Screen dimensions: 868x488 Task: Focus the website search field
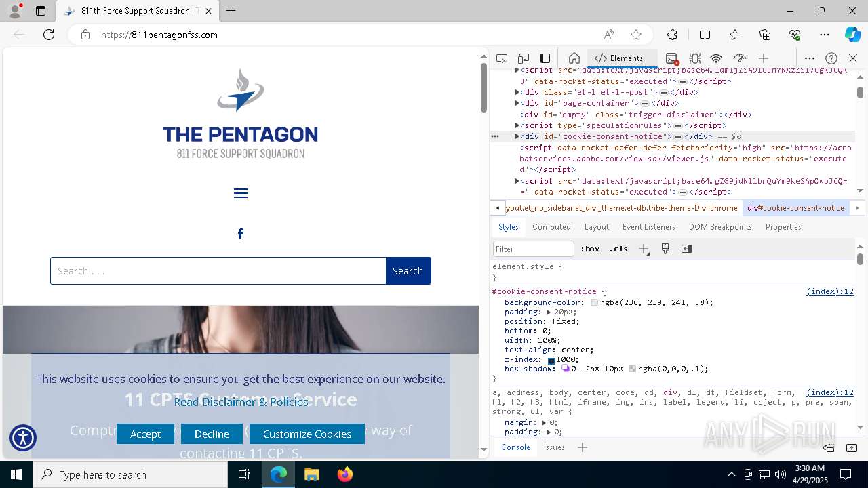[x=218, y=270]
